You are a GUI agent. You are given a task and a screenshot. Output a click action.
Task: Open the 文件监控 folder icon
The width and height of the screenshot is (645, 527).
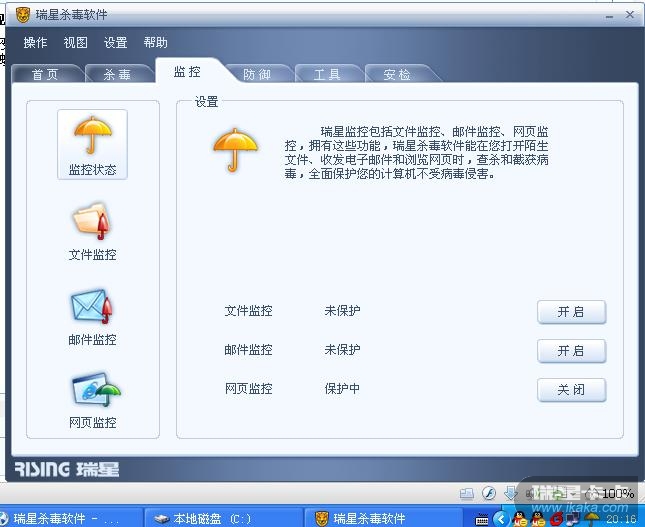[x=92, y=221]
